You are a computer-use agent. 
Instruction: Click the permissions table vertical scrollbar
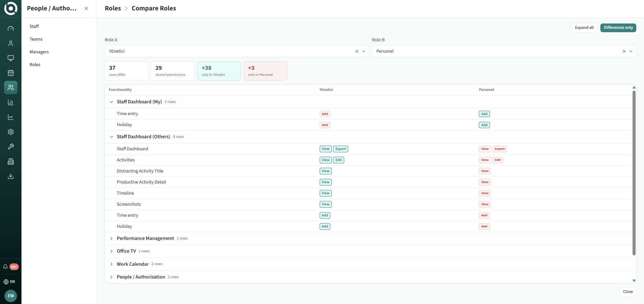(634, 173)
